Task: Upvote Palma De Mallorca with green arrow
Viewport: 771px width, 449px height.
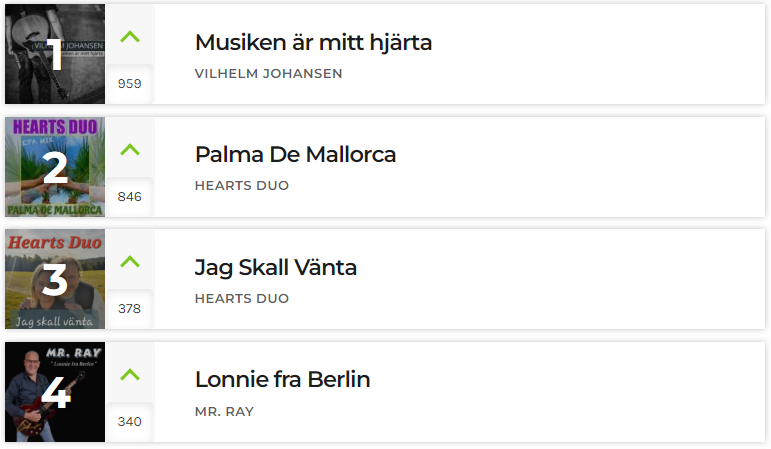Action: pos(130,150)
